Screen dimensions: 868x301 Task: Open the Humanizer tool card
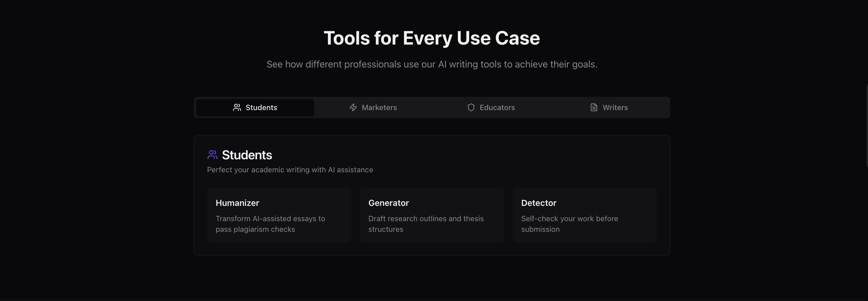click(x=279, y=215)
